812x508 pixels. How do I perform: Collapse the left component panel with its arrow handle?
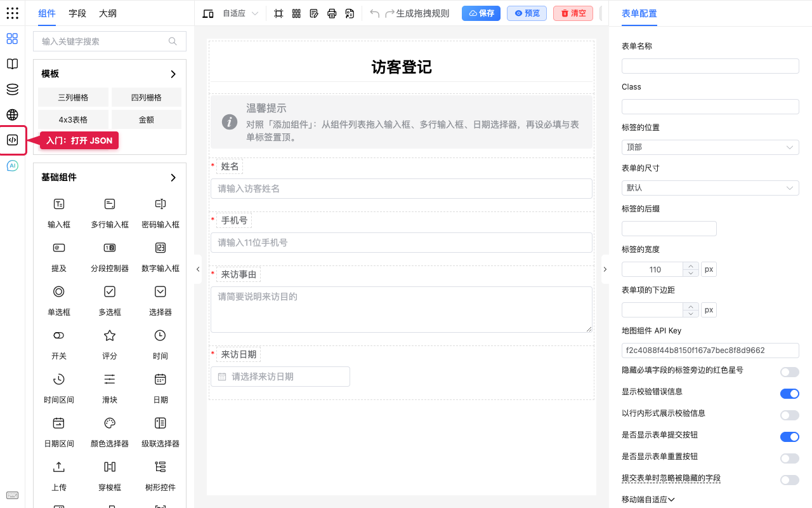[x=198, y=269]
